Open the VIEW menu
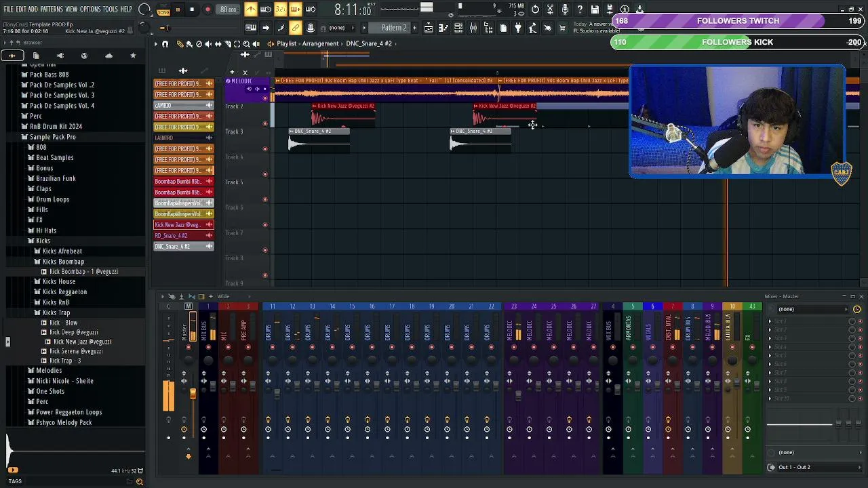868x488 pixels. [x=71, y=9]
